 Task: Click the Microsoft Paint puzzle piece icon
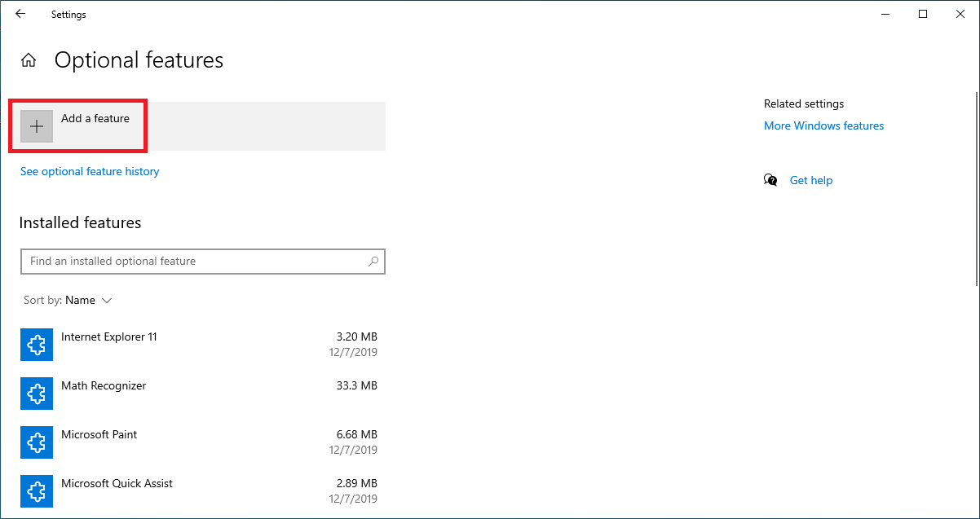tap(37, 442)
